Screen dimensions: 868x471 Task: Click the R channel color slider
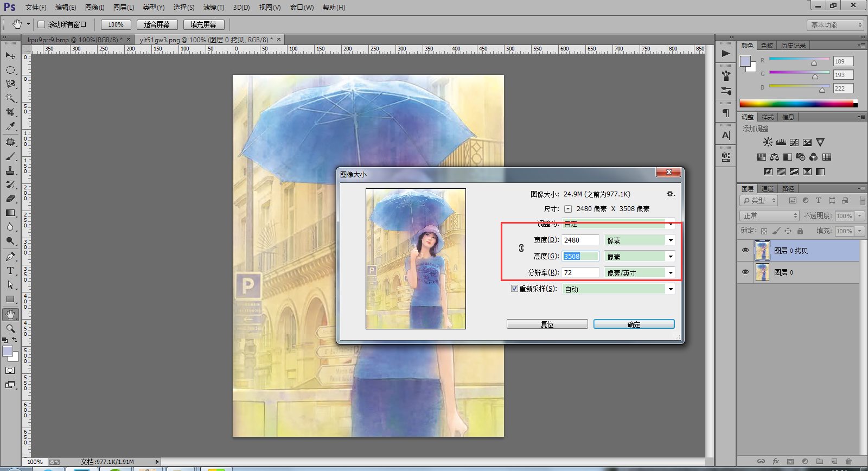pyautogui.click(x=800, y=60)
